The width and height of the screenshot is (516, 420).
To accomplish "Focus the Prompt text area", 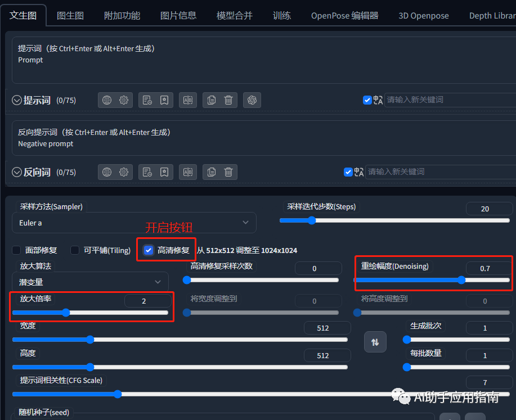I will click(264, 60).
